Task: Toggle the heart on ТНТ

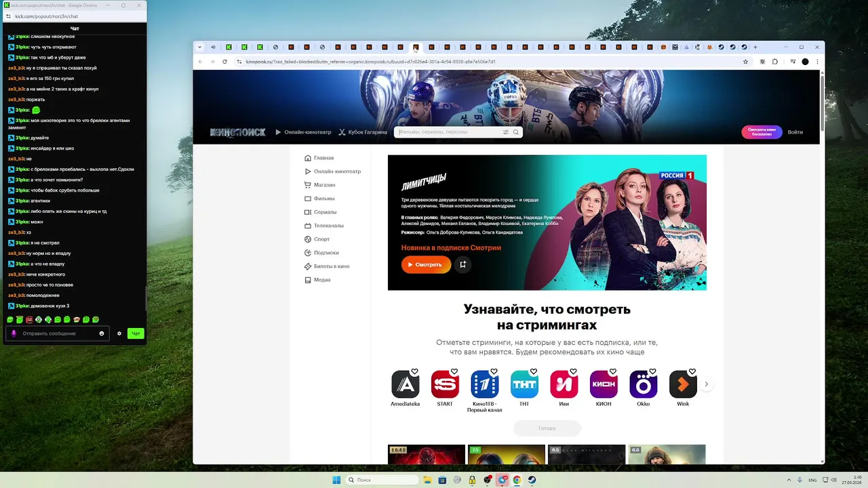Action: coord(534,371)
